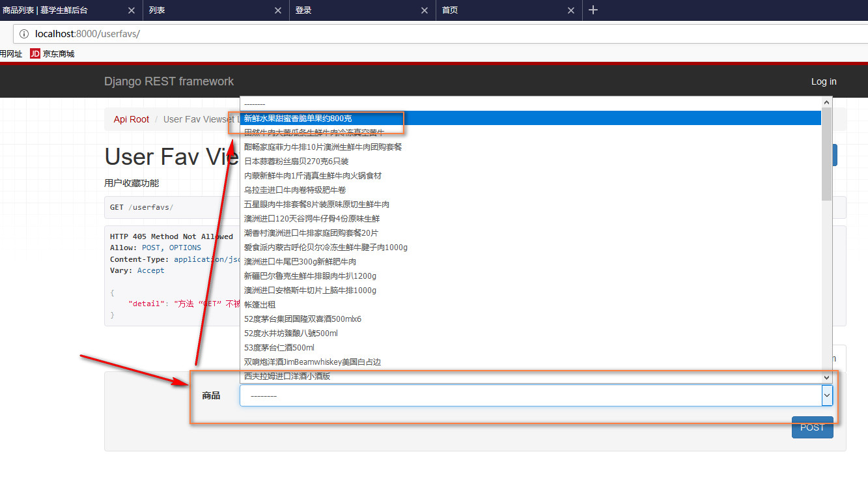Select 53度茅台仁酒500ml option

tap(531, 347)
